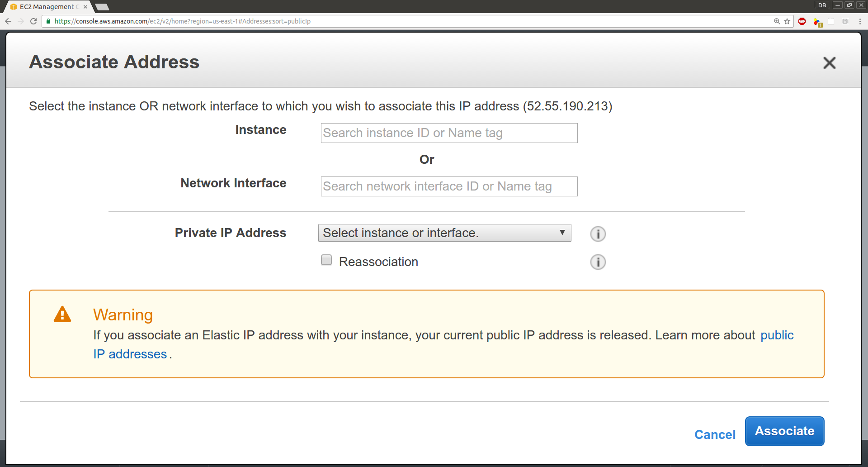Reload the current page
The image size is (868, 467).
[x=33, y=21]
